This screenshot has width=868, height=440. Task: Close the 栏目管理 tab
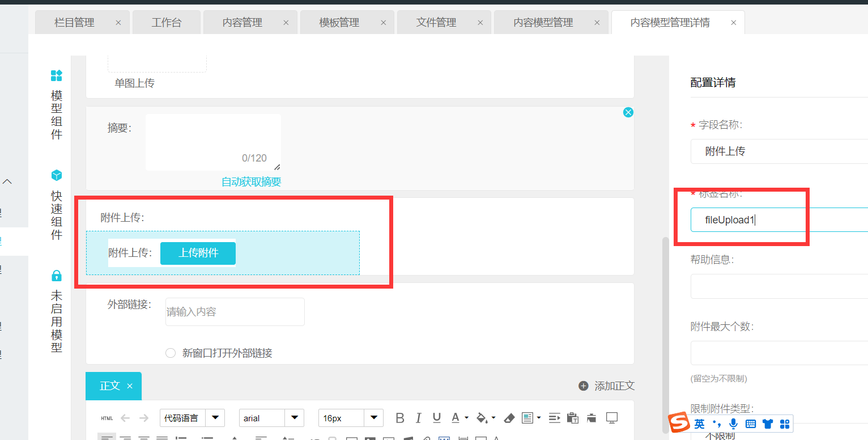(118, 23)
